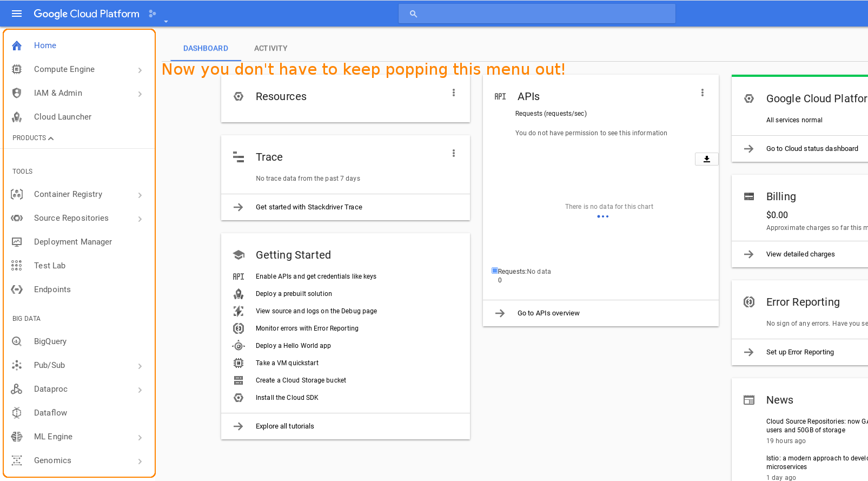Click Monitor errors with Error Reporting
The height and width of the screenshot is (481, 868).
pyautogui.click(x=307, y=328)
